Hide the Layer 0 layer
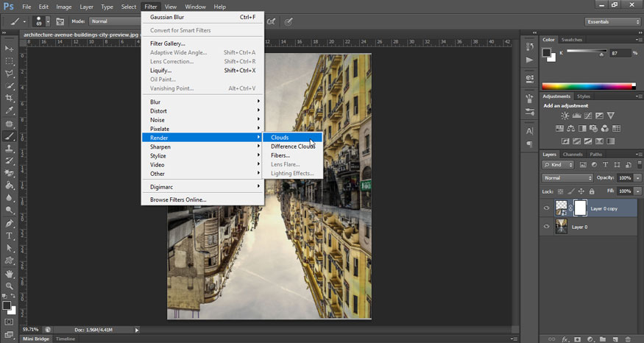The width and height of the screenshot is (644, 343). [546, 227]
